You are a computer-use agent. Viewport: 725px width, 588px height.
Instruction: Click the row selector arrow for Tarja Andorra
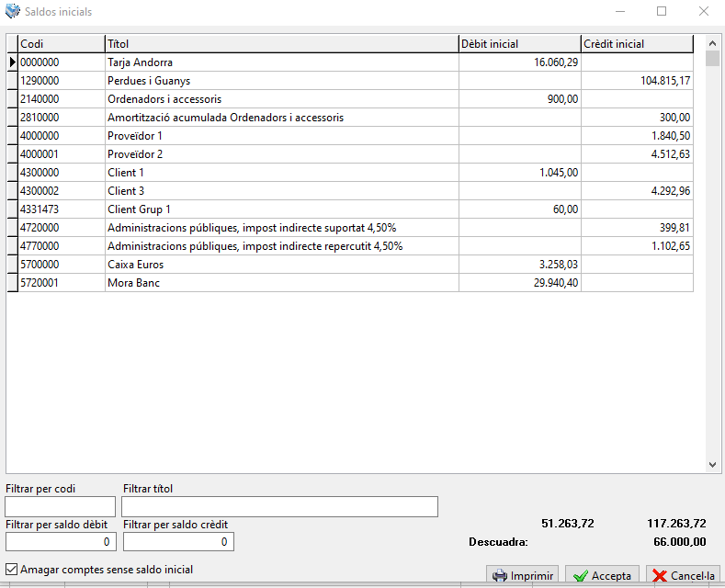13,62
